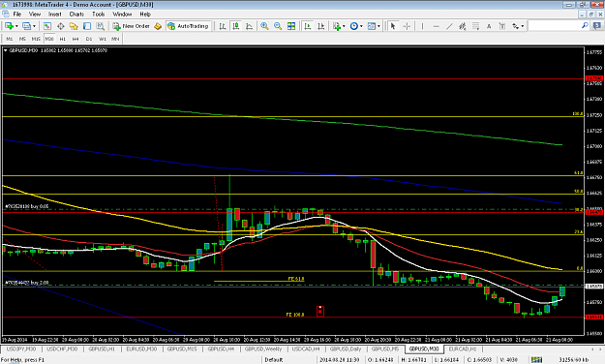Switch to the USDCAD,H4 chart tab
The height and width of the screenshot is (364, 605).
pyautogui.click(x=306, y=349)
